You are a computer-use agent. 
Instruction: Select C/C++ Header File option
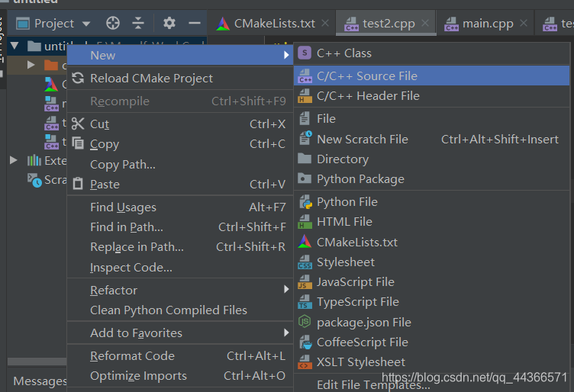431,96
